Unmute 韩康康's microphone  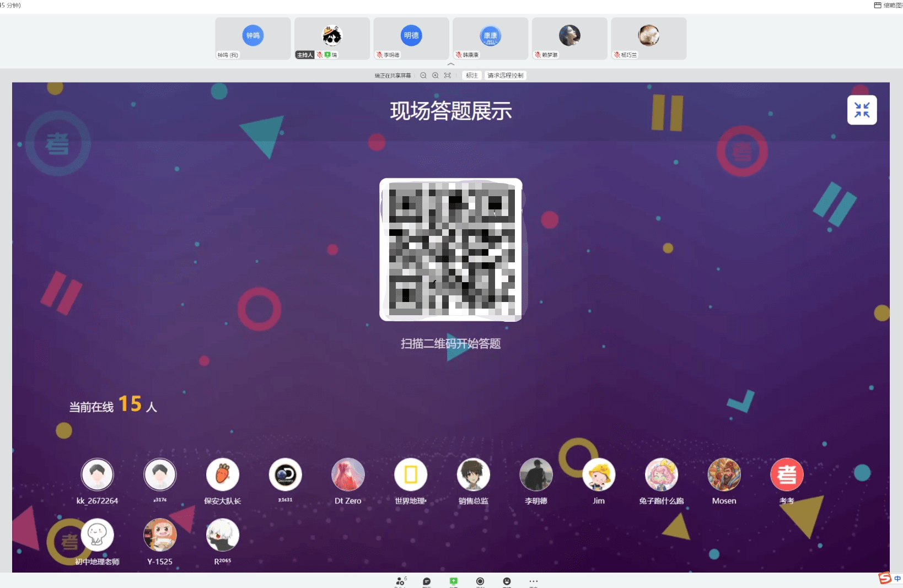tap(458, 55)
